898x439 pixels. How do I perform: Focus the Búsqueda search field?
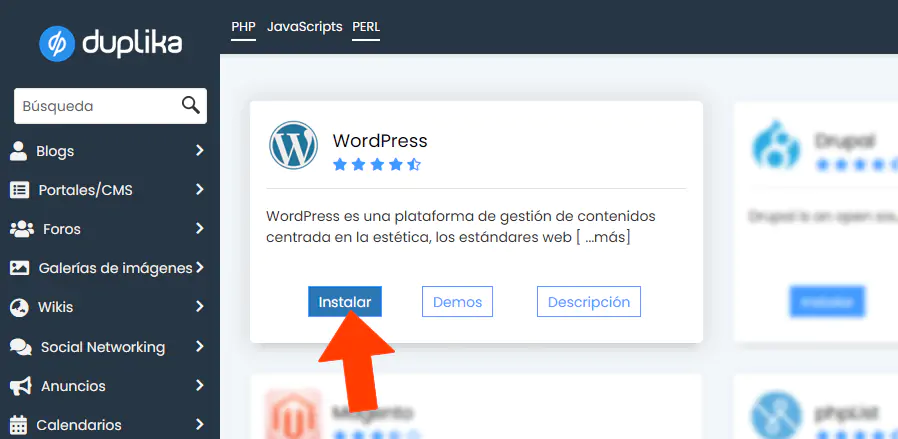[110, 106]
